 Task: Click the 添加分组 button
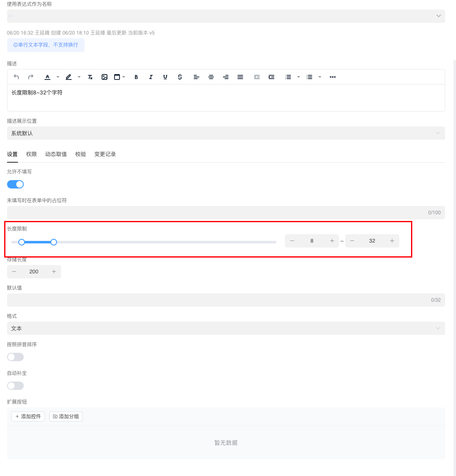[x=66, y=416]
